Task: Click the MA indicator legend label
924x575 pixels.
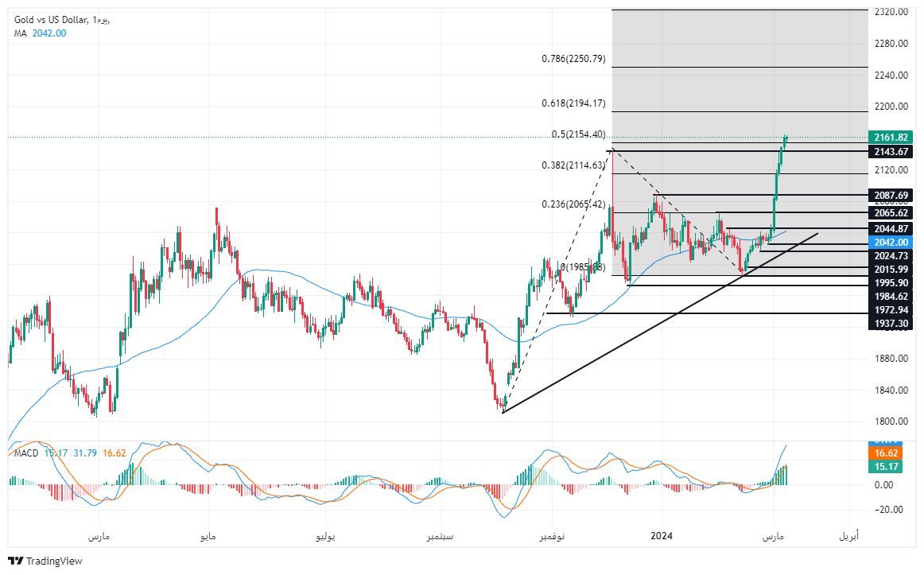Action: click(21, 33)
